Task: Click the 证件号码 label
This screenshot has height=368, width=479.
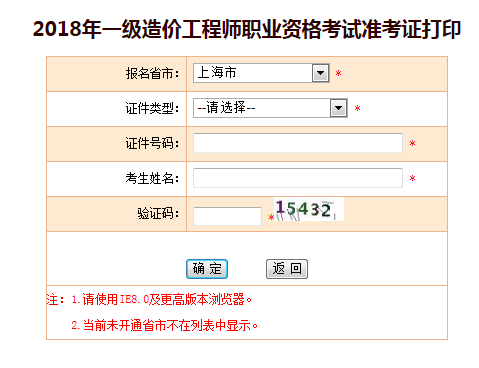Action: click(152, 143)
